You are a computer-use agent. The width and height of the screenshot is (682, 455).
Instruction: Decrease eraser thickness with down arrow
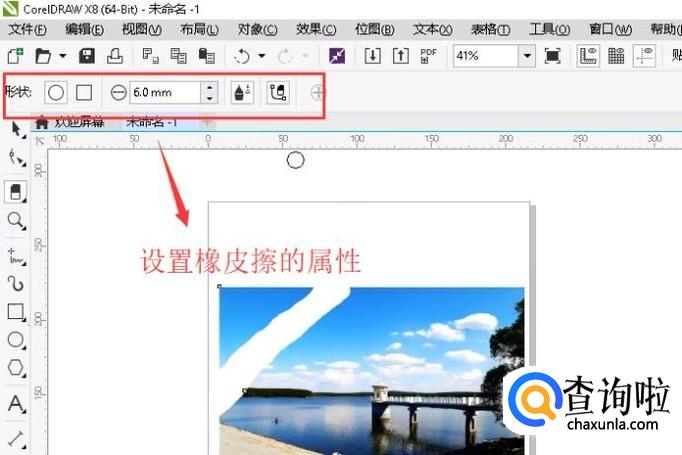(209, 98)
